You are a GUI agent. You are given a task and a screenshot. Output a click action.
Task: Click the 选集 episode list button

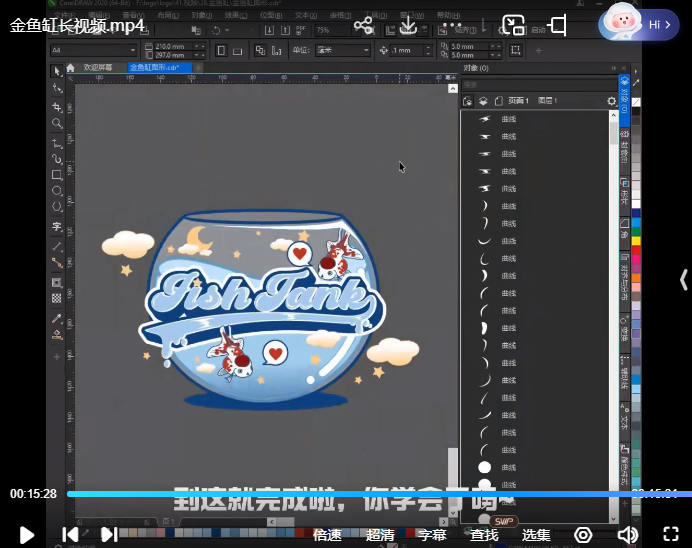(x=536, y=535)
